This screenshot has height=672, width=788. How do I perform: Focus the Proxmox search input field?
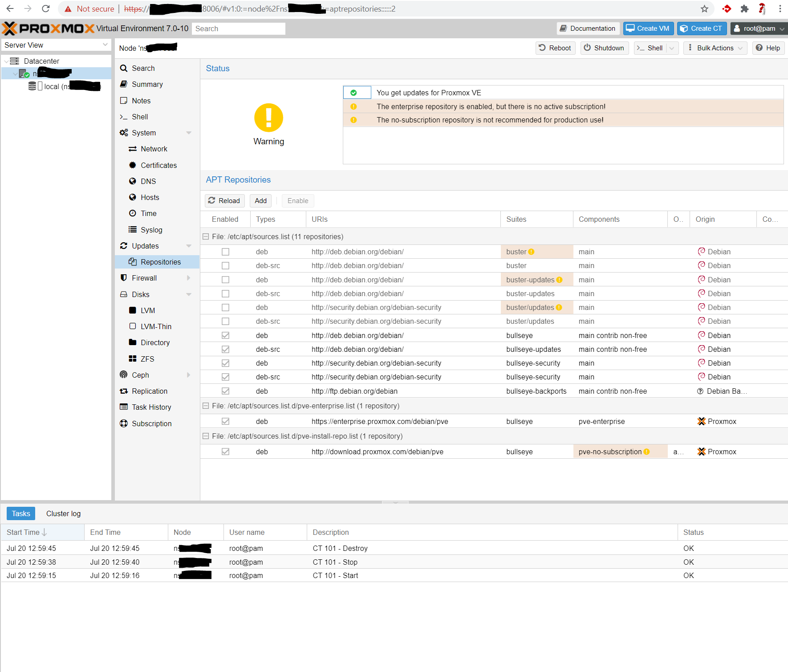pyautogui.click(x=239, y=29)
